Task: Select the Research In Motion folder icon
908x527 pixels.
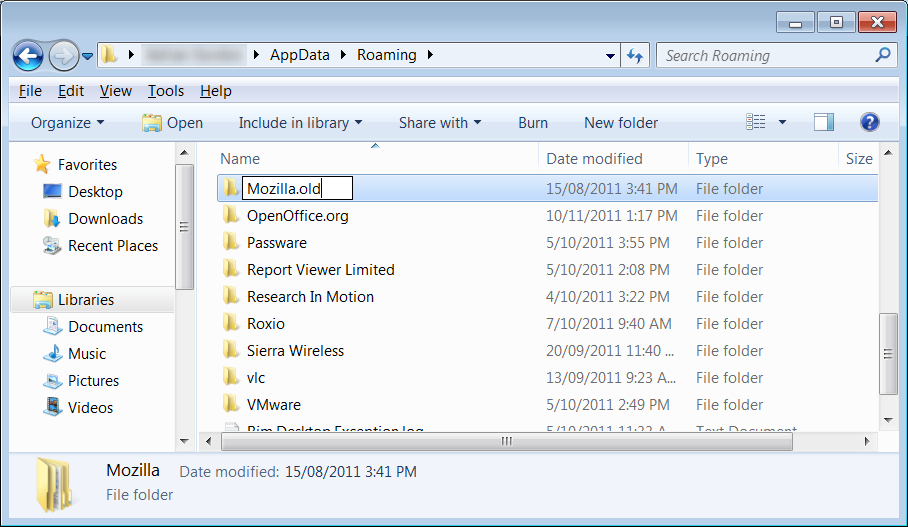Action: coord(230,297)
